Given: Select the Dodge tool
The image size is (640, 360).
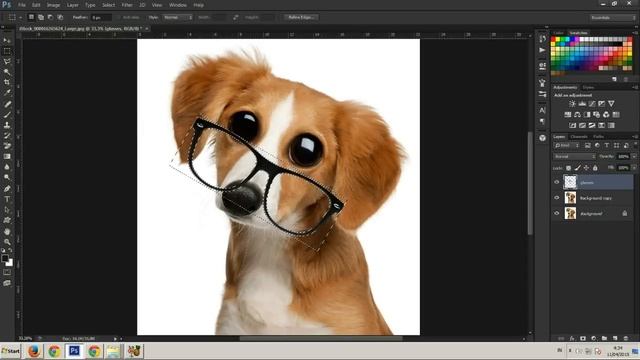Looking at the screenshot, I should pyautogui.click(x=7, y=178).
